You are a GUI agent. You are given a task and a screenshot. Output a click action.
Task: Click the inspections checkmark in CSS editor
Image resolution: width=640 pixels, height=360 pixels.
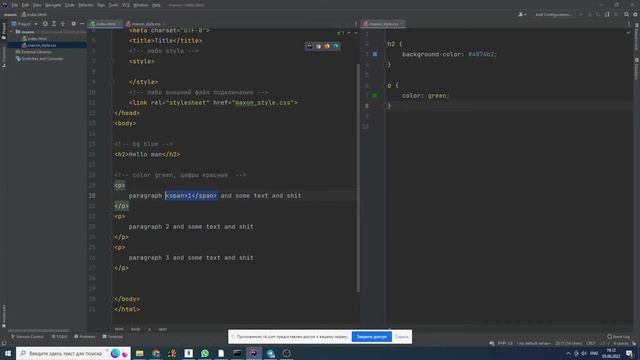click(x=629, y=32)
